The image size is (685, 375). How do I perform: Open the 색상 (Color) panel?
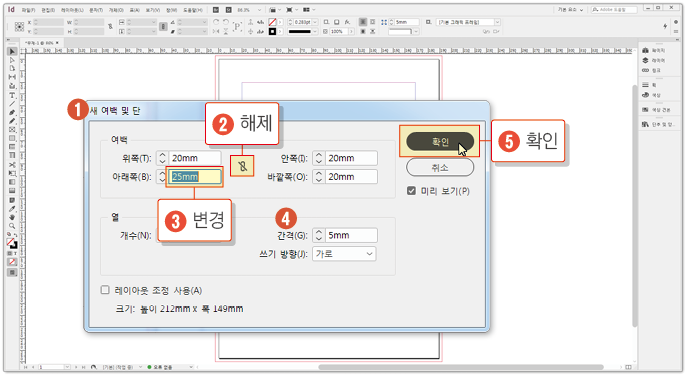(651, 95)
